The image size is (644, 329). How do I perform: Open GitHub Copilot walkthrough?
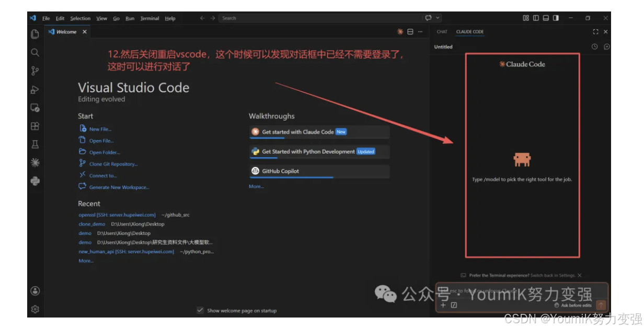tap(319, 171)
